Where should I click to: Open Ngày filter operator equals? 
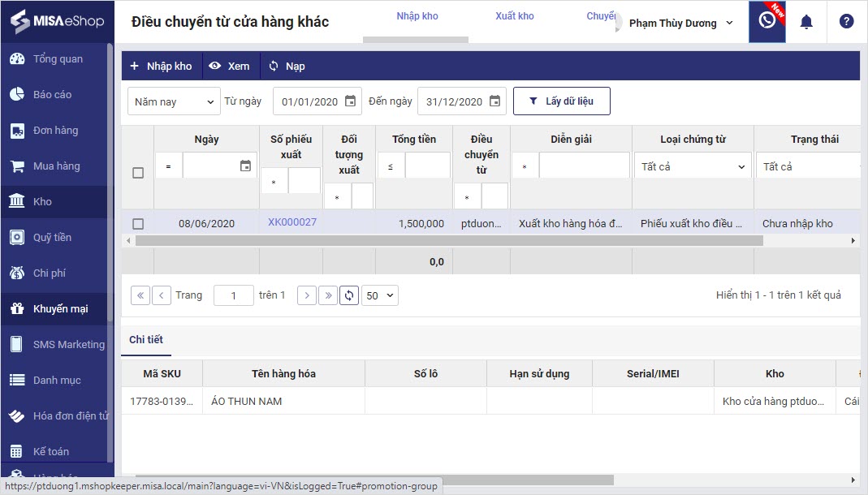[168, 166]
